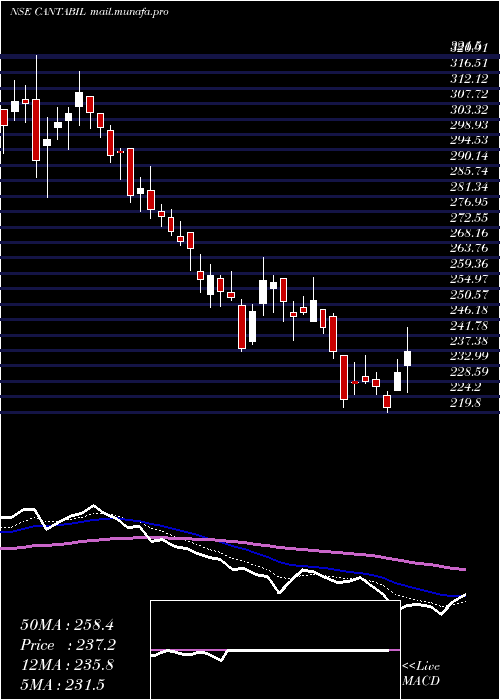Click inside the MACD inset chart box
The width and height of the screenshot is (500, 700).
(x=275, y=650)
